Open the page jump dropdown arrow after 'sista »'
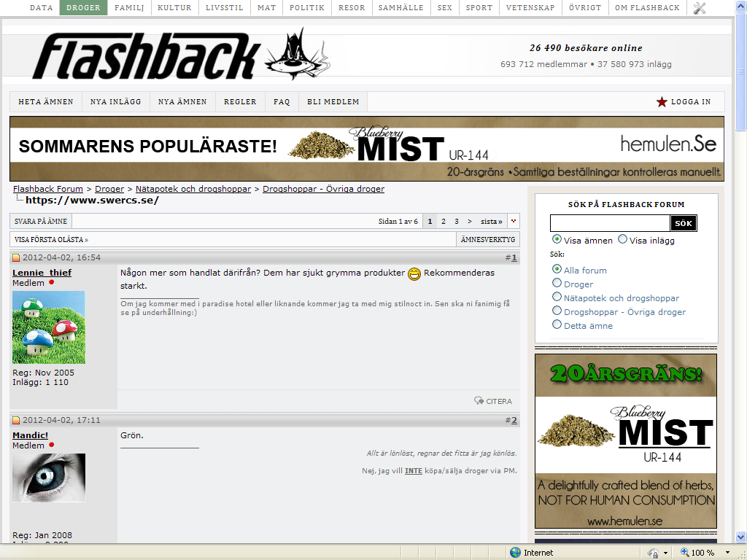Screen dimensions: 747x560 (513, 222)
